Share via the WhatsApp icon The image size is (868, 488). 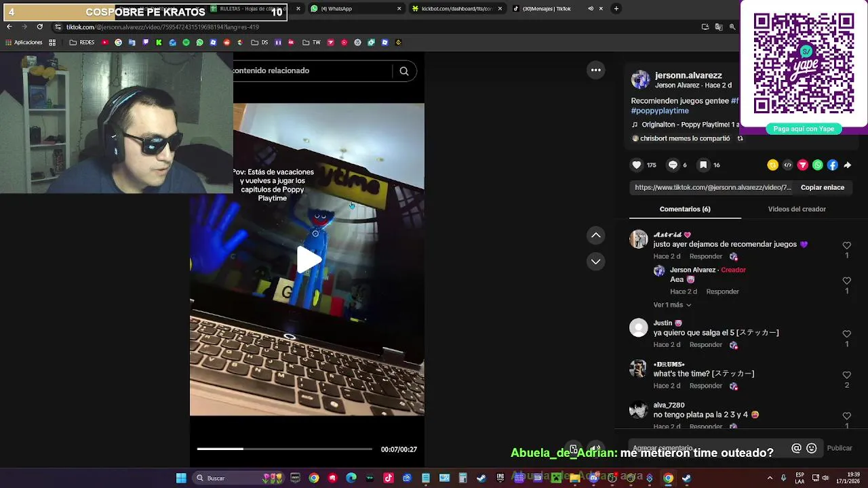(818, 165)
